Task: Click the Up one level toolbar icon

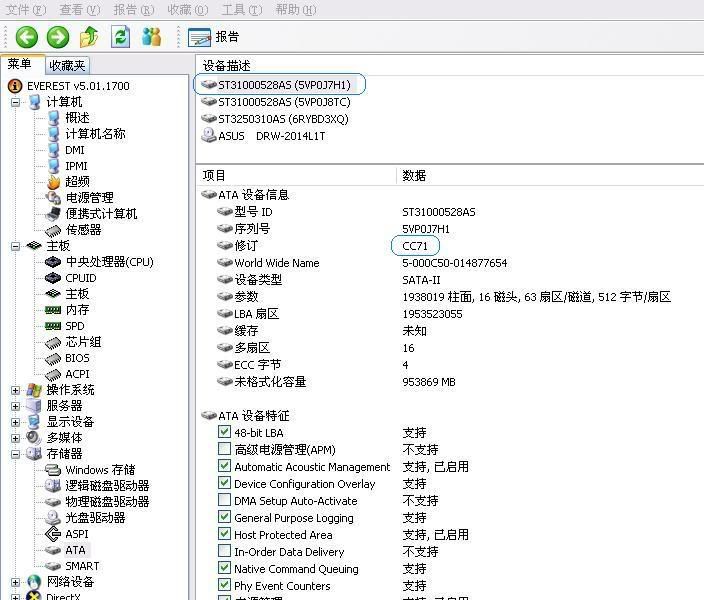Action: pos(90,37)
